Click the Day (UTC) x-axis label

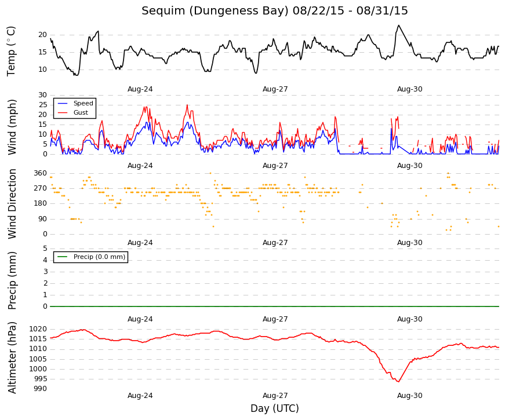pyautogui.click(x=275, y=409)
